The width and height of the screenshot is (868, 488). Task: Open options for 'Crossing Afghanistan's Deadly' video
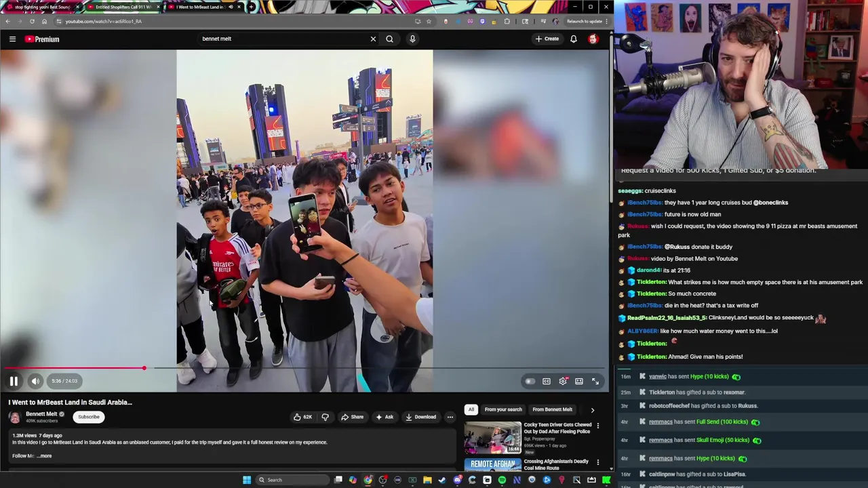597,462
